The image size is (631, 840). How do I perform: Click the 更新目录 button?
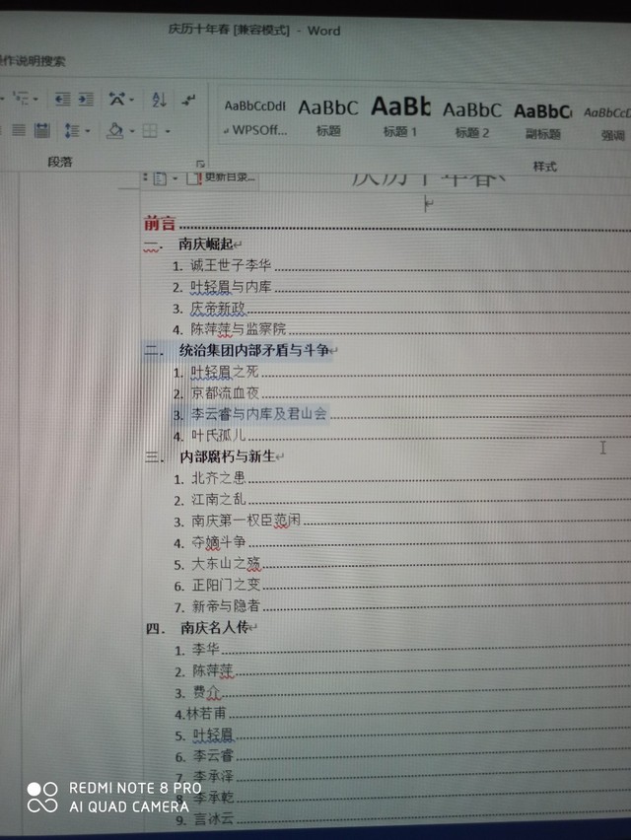pos(229,178)
